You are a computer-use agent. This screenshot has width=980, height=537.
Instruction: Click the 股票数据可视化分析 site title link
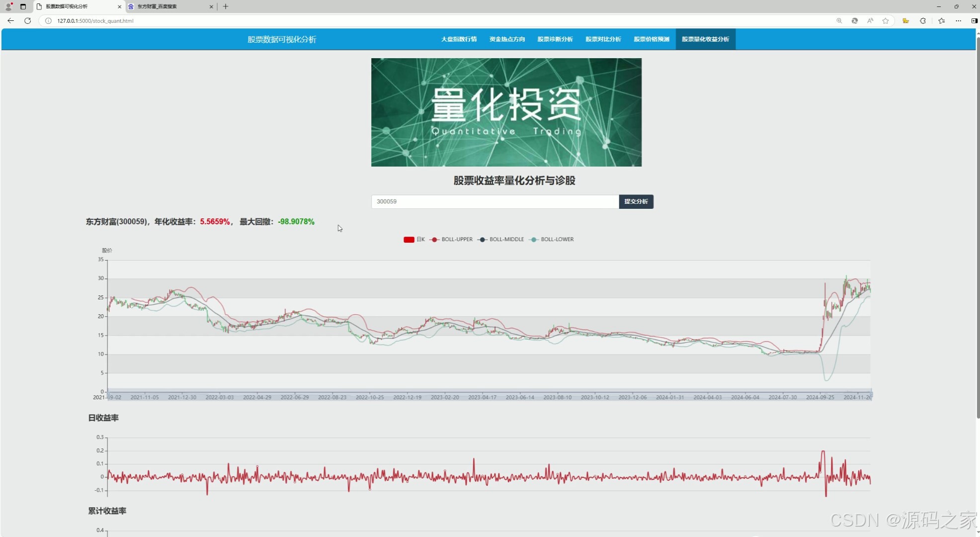282,39
